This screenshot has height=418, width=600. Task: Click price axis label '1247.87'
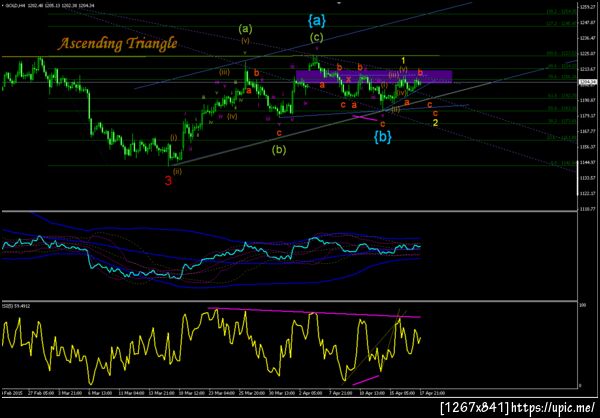(x=587, y=23)
